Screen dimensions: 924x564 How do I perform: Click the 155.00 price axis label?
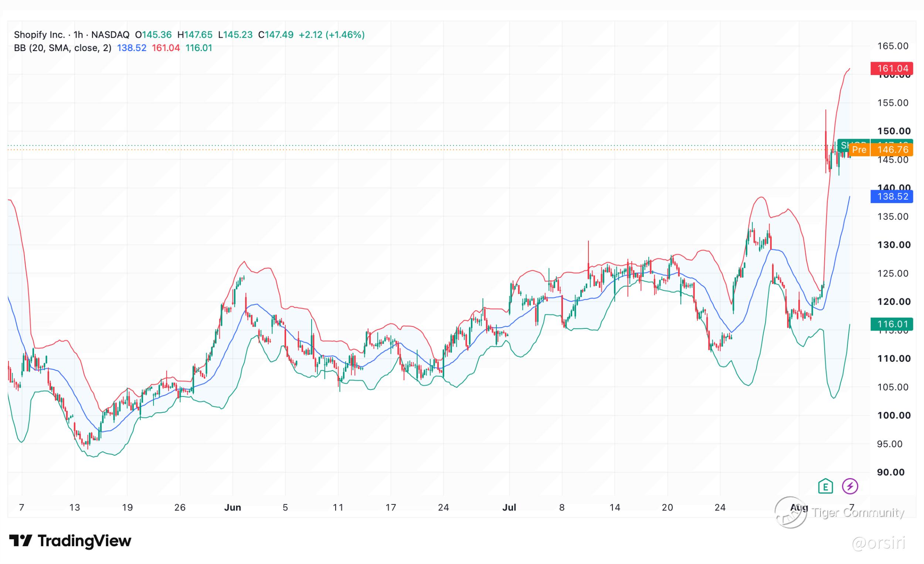(893, 103)
